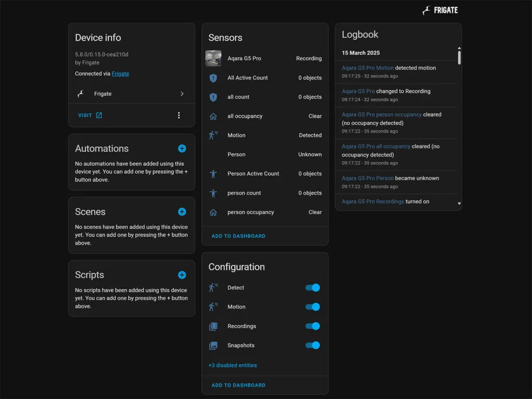Click ADD TO DASHBOARD under Sensors
532x399 pixels.
(238, 236)
